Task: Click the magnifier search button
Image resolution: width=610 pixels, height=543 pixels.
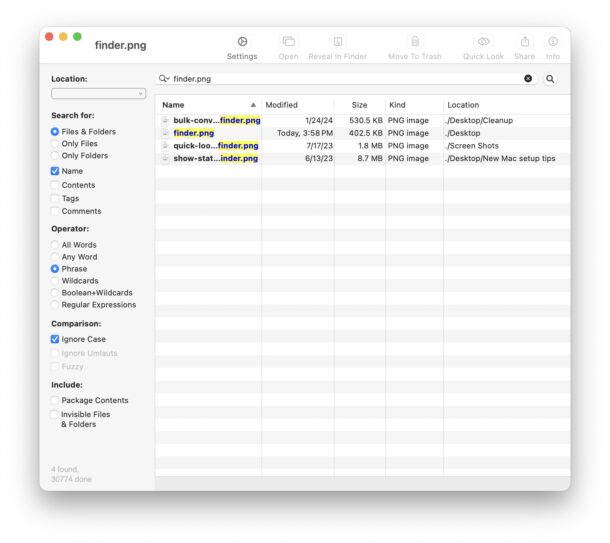Action: [550, 78]
